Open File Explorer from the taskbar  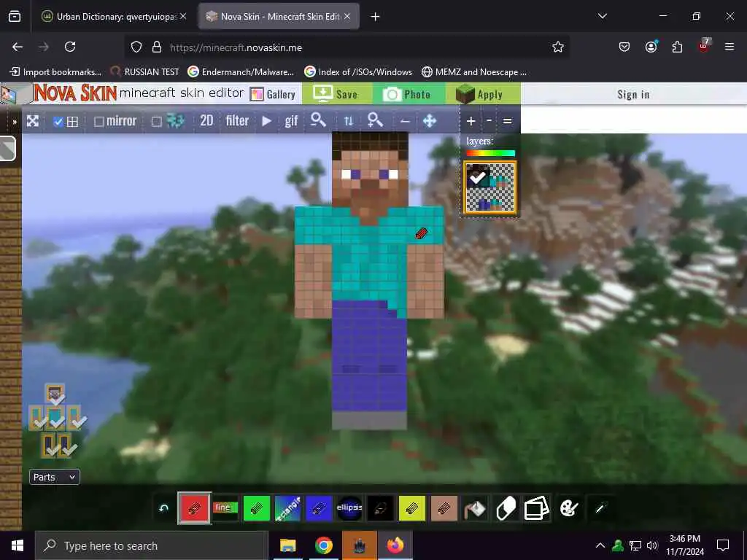click(287, 545)
